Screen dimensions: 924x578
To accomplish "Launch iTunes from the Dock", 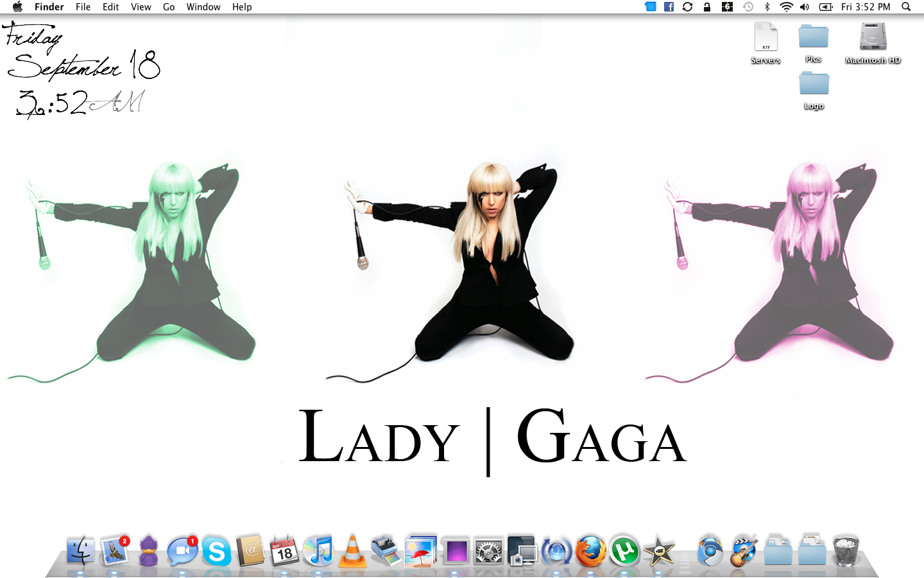I will (x=318, y=551).
